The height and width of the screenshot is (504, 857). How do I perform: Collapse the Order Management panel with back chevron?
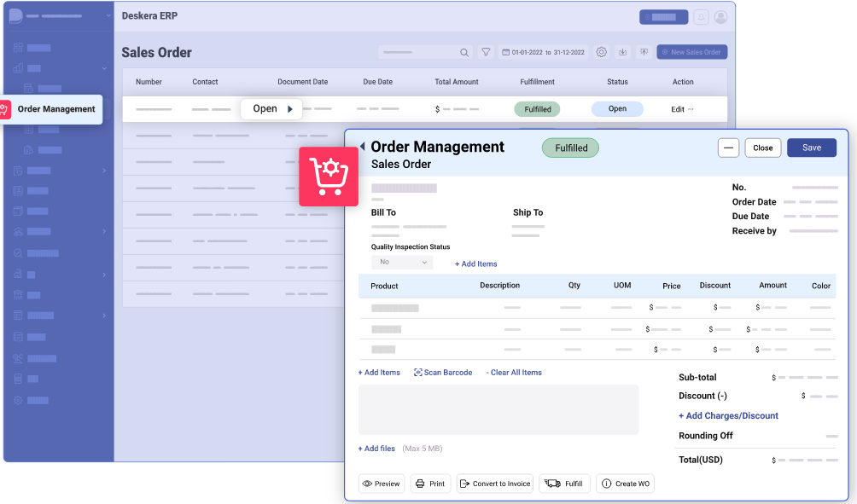[364, 147]
